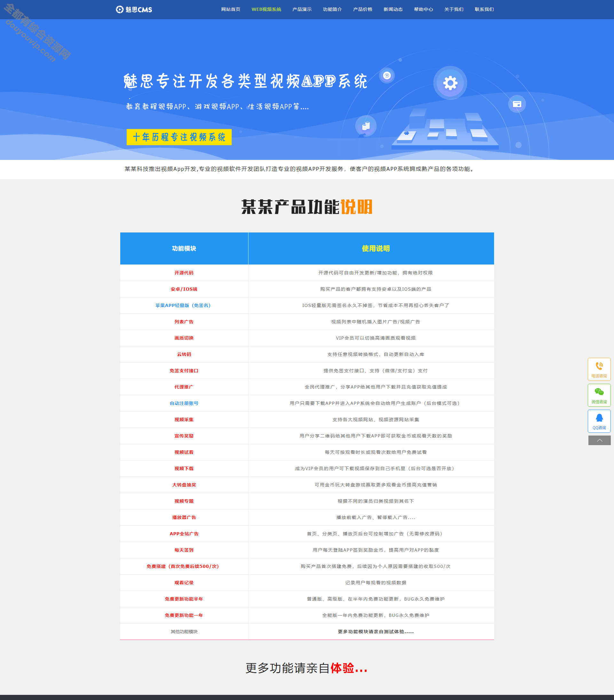Click description 记录用户每观看的视频数据
This screenshot has height=700, width=614.
[x=376, y=583]
